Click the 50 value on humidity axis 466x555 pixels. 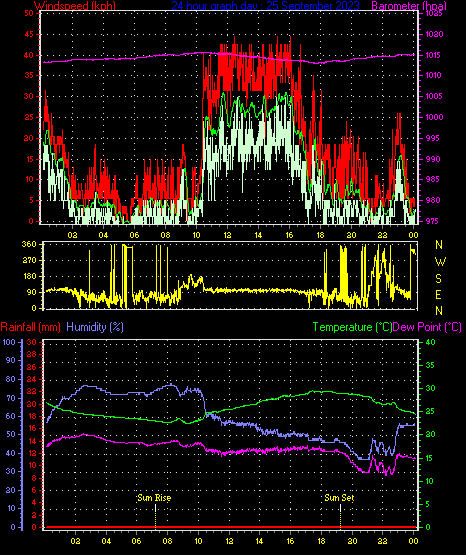coord(11,435)
